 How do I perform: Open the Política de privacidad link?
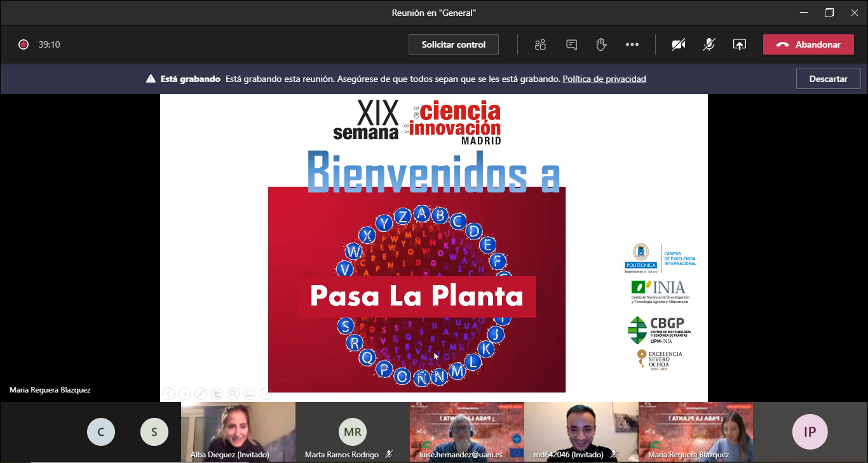point(604,79)
